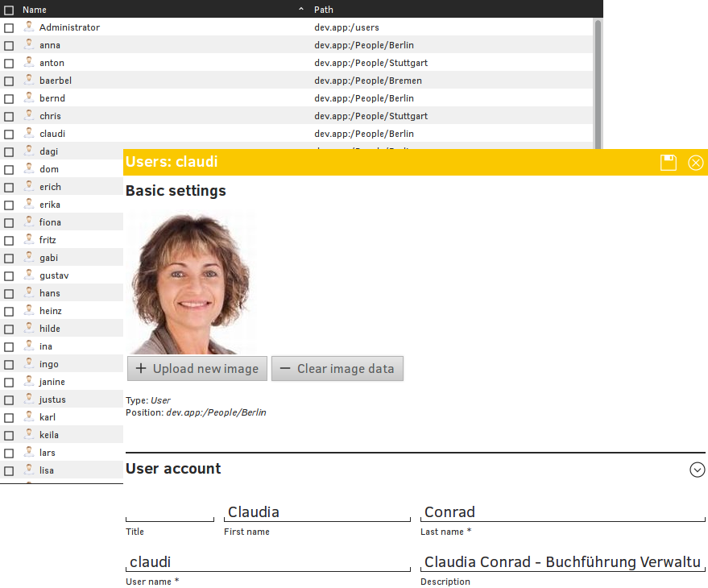Click the user list vertical scrollbar
The image size is (708, 588).
pyautogui.click(x=598, y=81)
